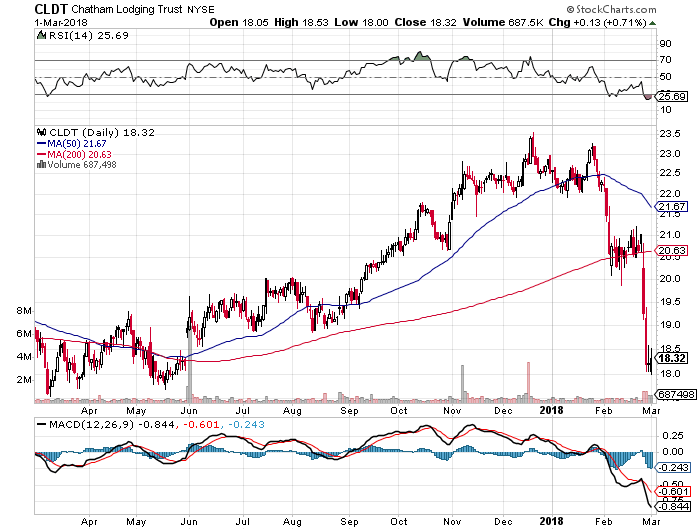This screenshot has width=700, height=530.
Task: Click the Mar label on bottom MACD axis
Action: pyautogui.click(x=651, y=522)
